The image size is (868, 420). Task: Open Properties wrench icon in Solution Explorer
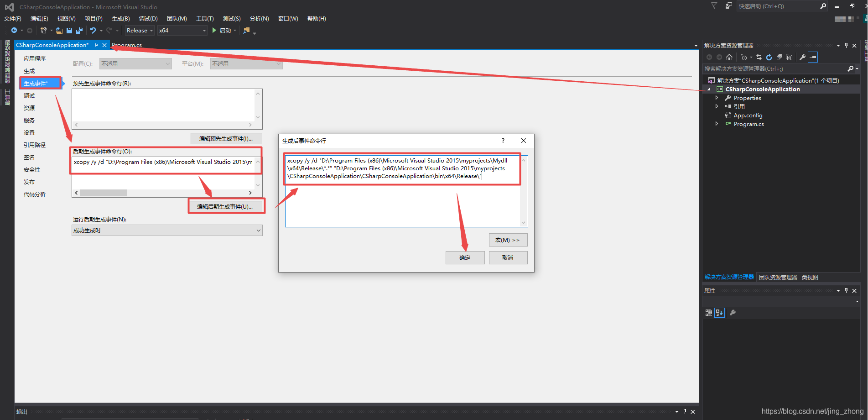click(802, 57)
